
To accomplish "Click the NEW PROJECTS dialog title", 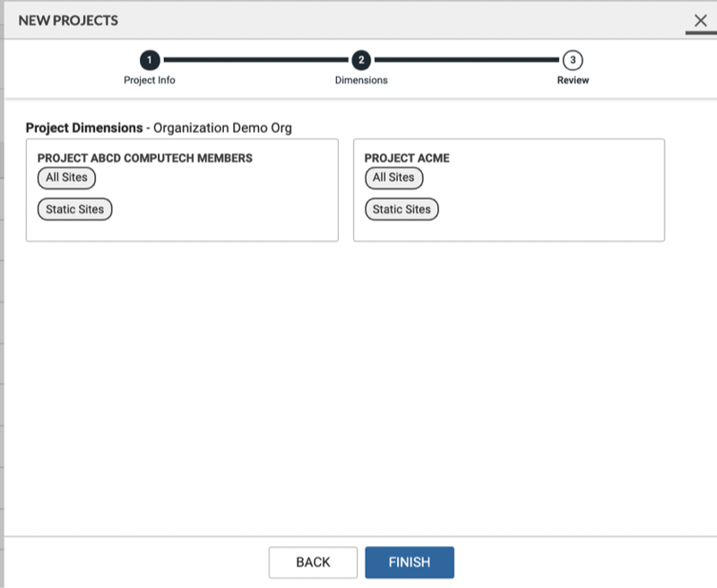I will pos(68,20).
